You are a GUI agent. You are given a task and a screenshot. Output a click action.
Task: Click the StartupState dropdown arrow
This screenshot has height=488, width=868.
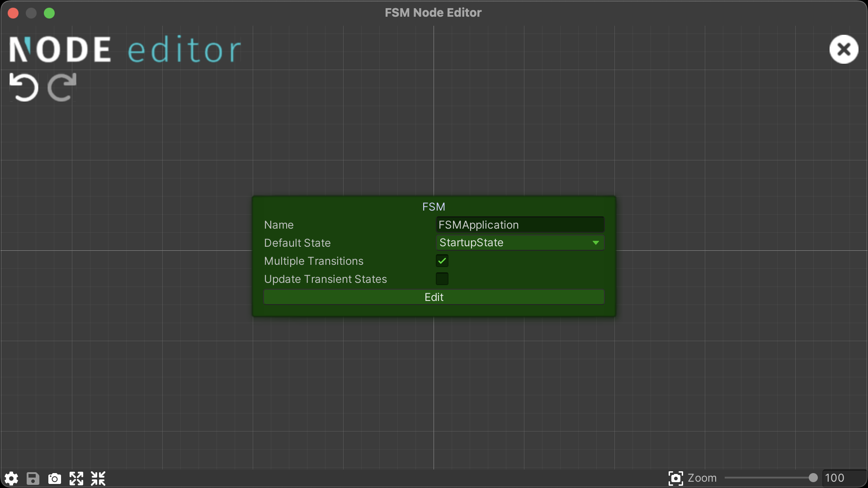(x=595, y=243)
